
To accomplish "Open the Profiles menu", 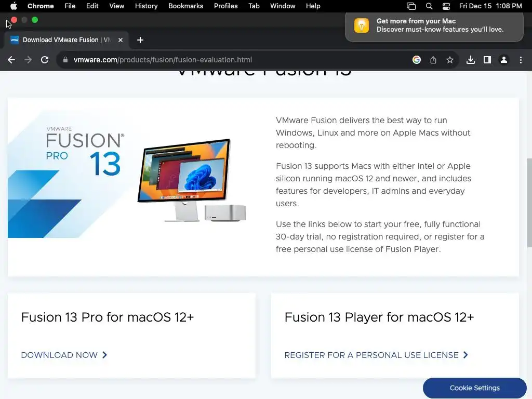I will pos(225,6).
